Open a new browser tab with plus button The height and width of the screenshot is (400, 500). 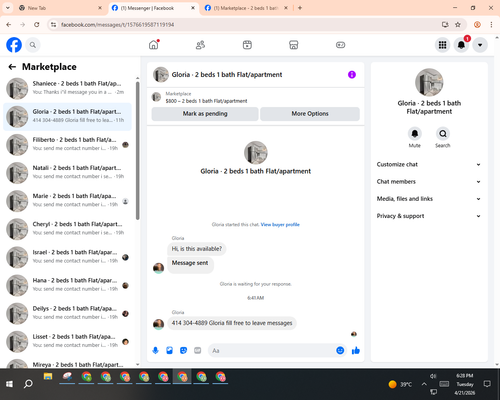click(300, 8)
